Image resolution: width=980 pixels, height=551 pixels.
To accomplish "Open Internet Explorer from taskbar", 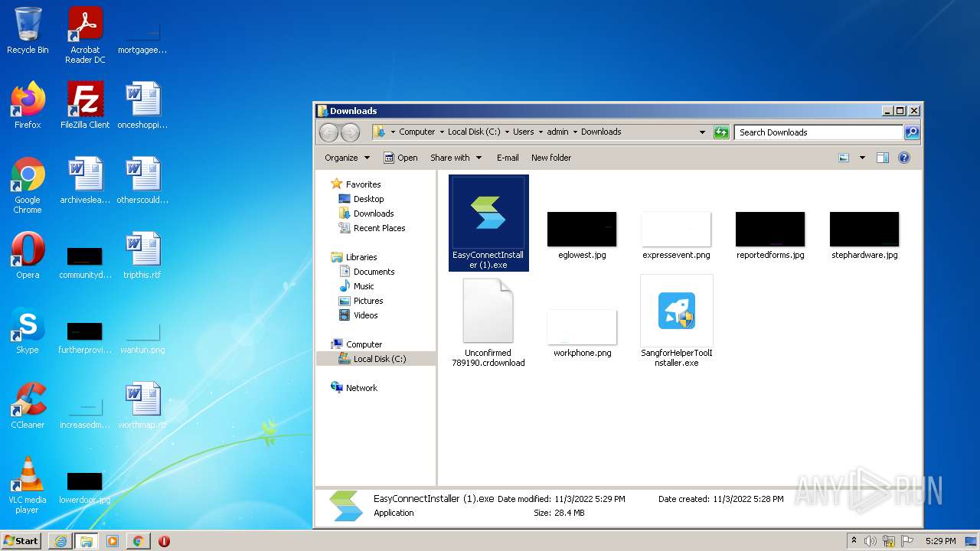I will click(x=60, y=541).
